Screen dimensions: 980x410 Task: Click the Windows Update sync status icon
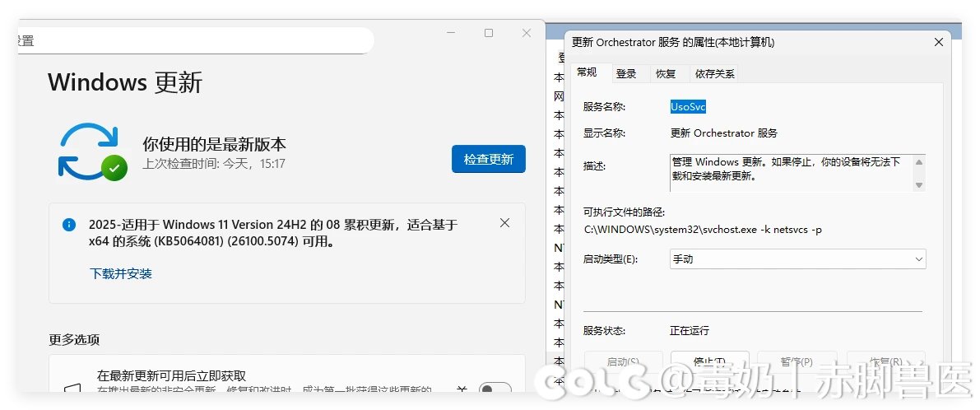tap(92, 151)
